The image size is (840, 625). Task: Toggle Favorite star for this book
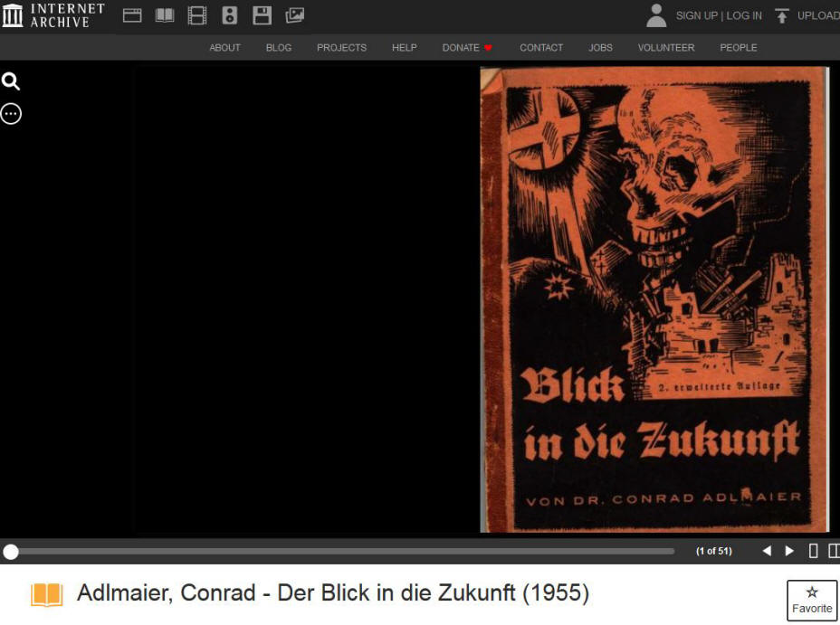(x=812, y=600)
